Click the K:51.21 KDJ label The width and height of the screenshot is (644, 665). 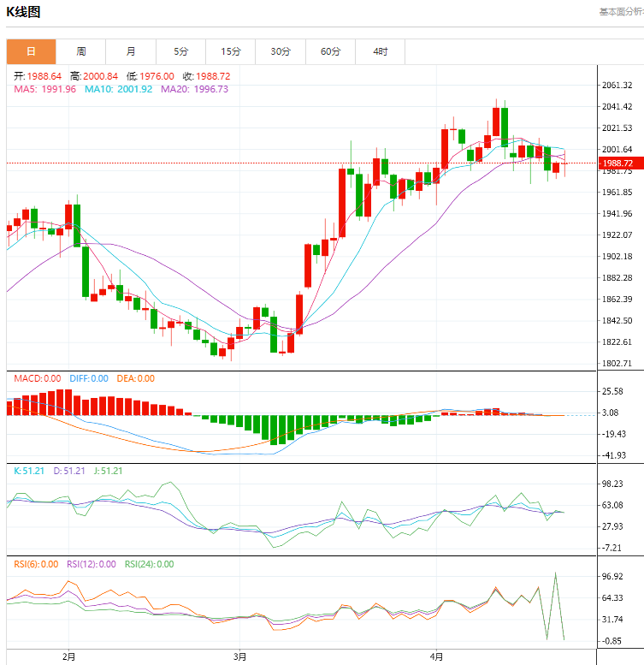(29, 471)
